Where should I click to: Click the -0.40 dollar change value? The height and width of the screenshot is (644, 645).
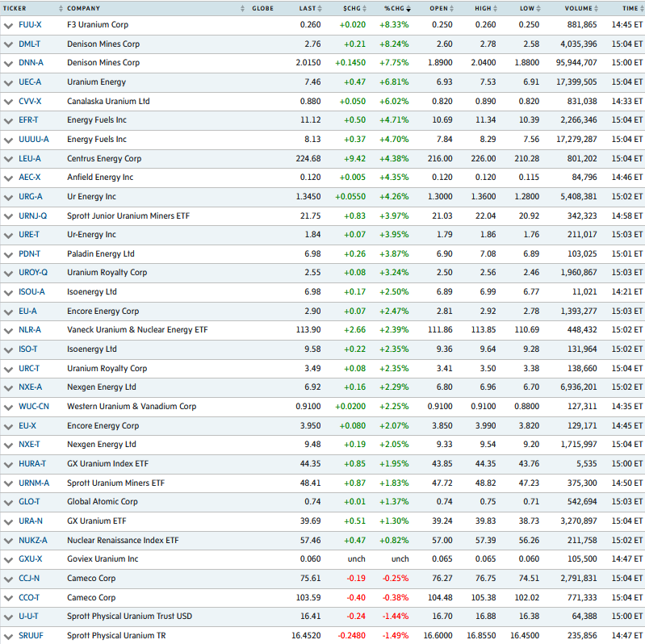[356, 597]
